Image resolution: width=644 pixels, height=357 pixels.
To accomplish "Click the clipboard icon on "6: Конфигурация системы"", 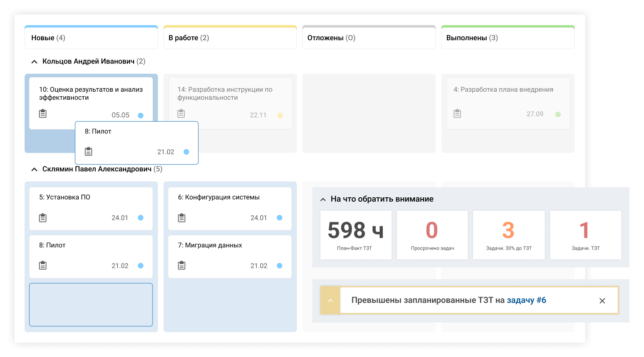I will click(182, 218).
